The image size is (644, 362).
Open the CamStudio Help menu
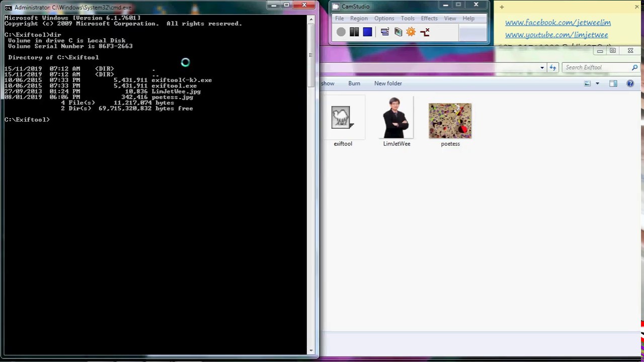468,19
